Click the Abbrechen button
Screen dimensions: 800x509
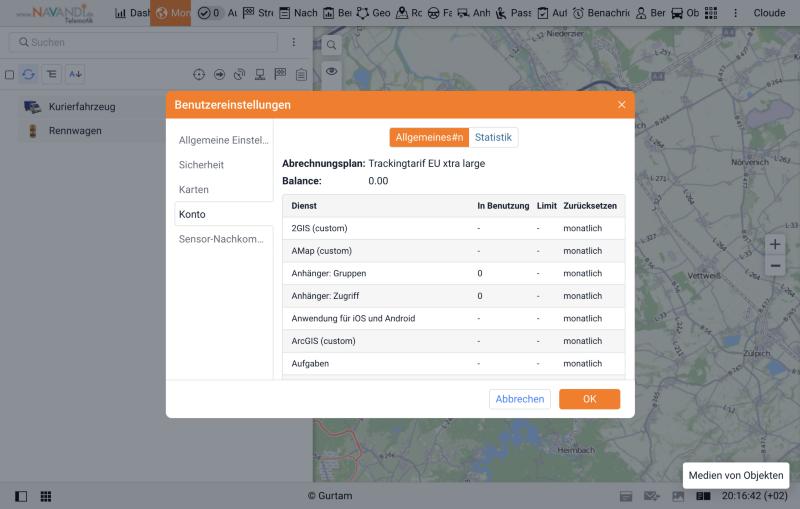point(519,399)
